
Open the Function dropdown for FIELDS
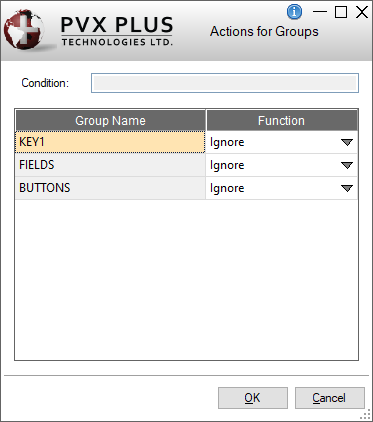[347, 165]
